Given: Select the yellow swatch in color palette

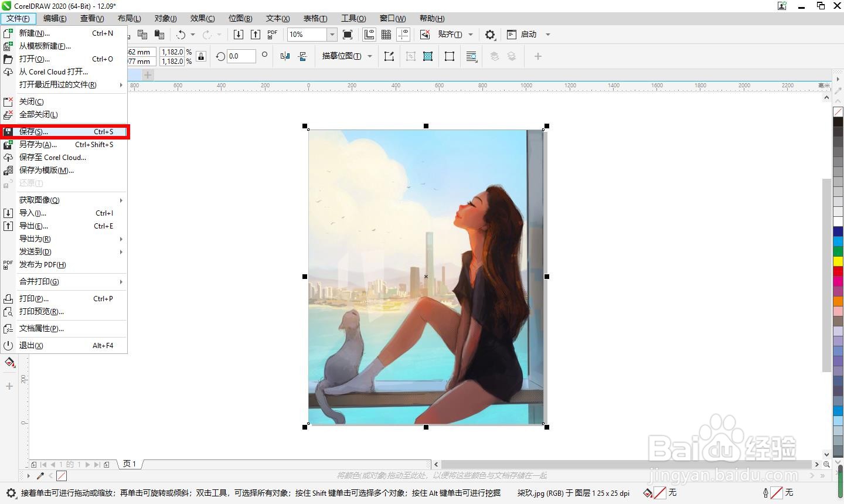Looking at the screenshot, I should (838, 261).
